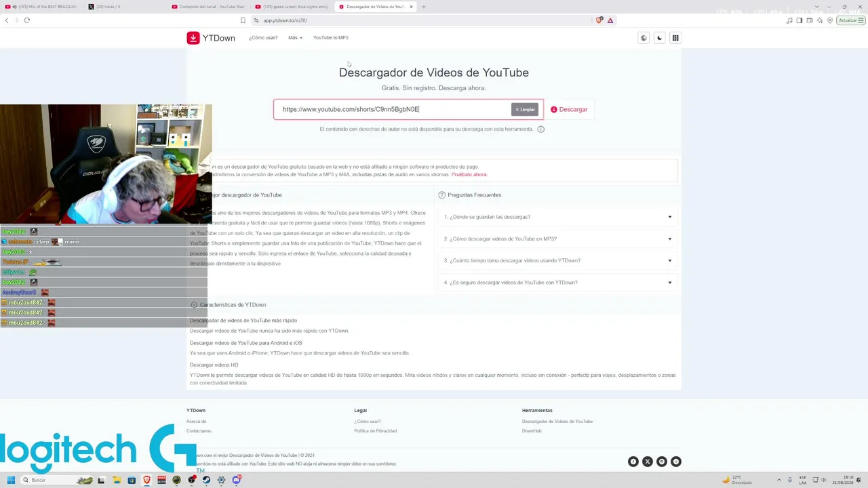868x488 pixels.
Task: Switch to 'Mix of the BEST BRAZILIAN' tab
Action: 43,7
